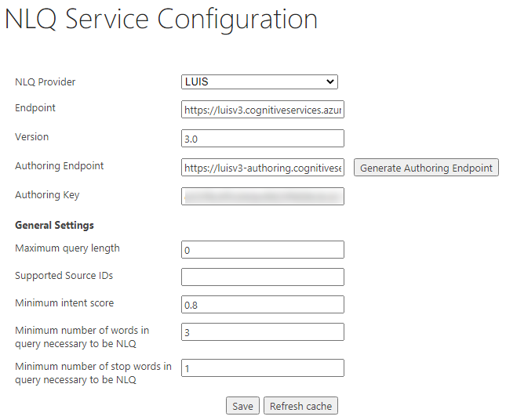Focus the Minimum intent score field
506x420 pixels.
[x=262, y=304]
